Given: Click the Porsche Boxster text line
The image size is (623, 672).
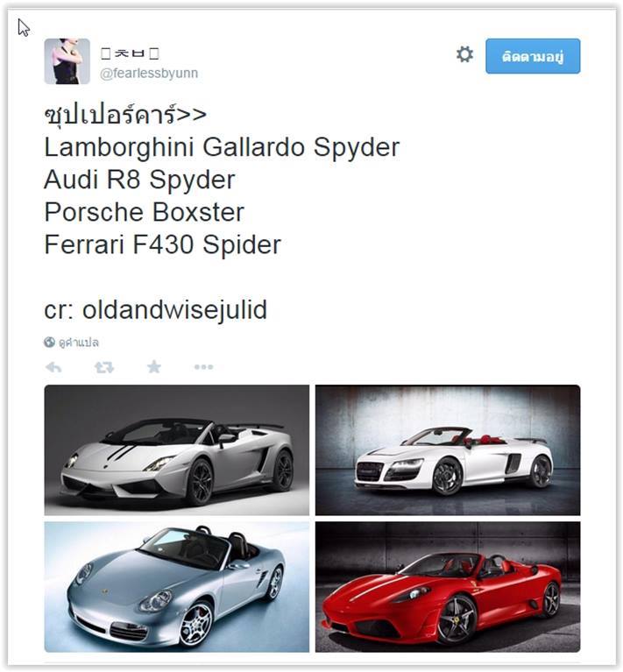Looking at the screenshot, I should [x=145, y=212].
